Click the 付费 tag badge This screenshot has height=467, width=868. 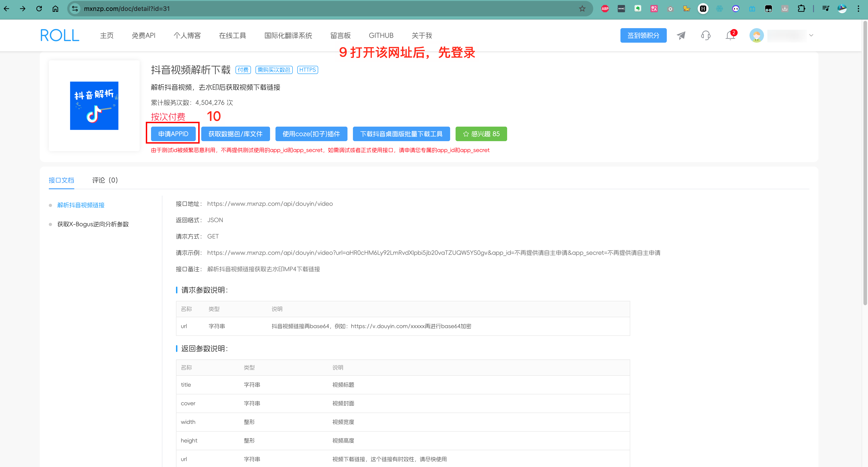tap(243, 70)
